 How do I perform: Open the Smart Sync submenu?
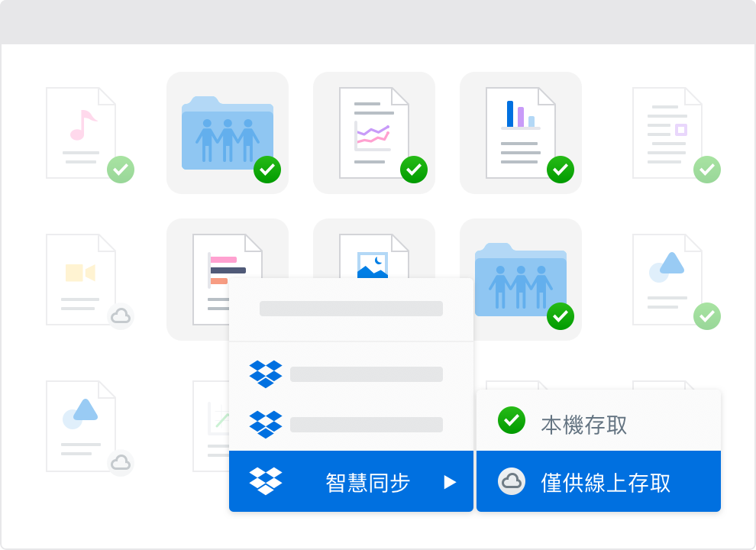coord(351,481)
